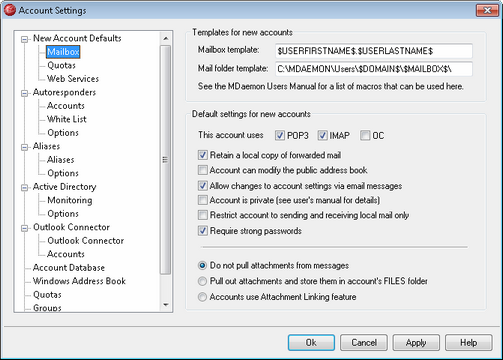The height and width of the screenshot is (360, 503).
Task: Click into the Mailbox template field
Action: click(x=374, y=51)
